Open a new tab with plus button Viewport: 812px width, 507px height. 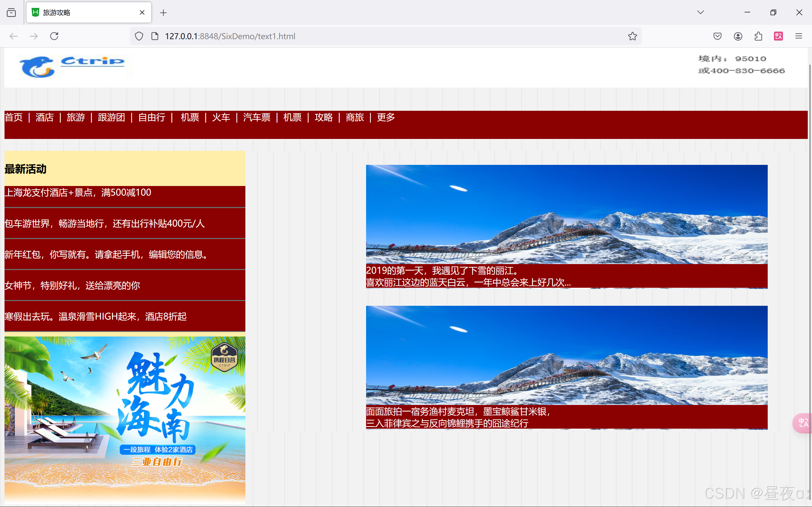tap(163, 13)
